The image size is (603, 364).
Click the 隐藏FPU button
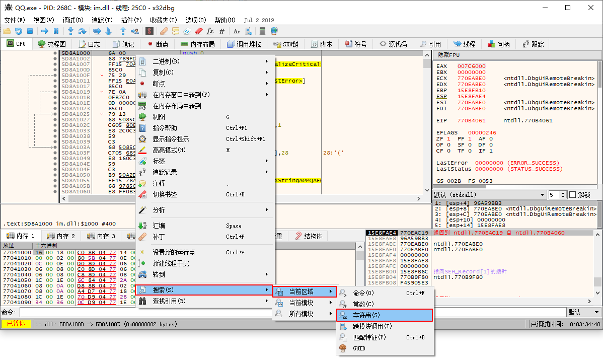pyautogui.click(x=448, y=55)
